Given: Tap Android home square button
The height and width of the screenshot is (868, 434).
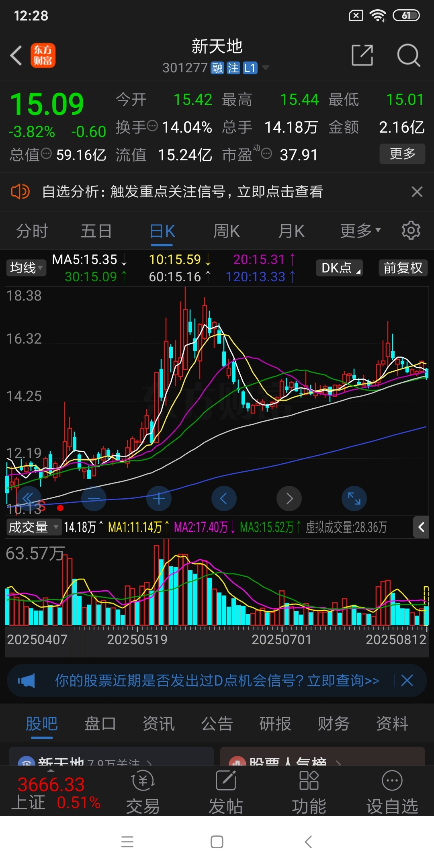Looking at the screenshot, I should coord(217,842).
